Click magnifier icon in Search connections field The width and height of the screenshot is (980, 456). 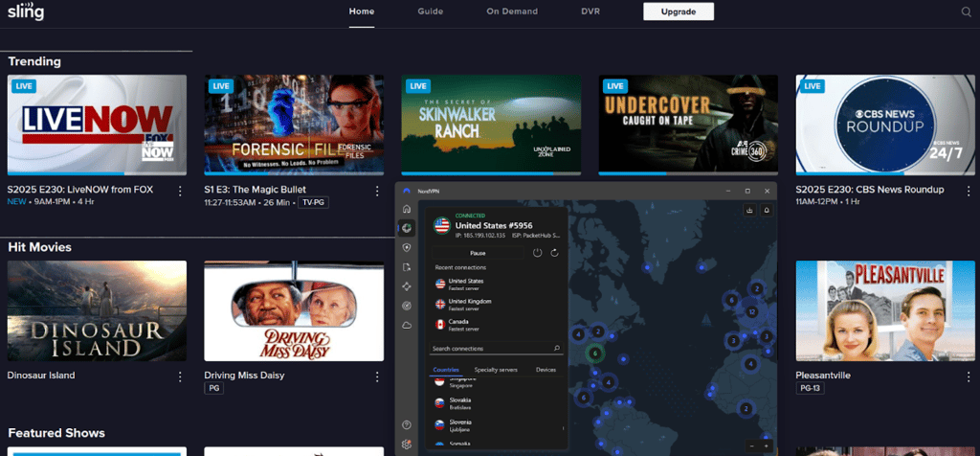(557, 349)
